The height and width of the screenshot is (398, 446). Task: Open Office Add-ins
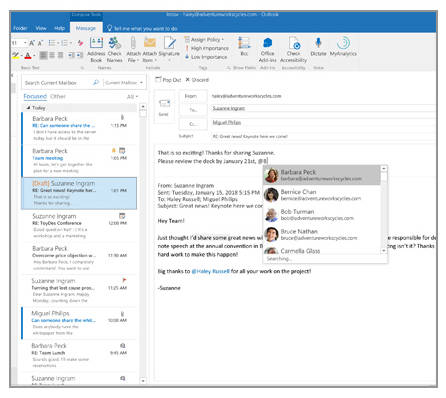(267, 50)
